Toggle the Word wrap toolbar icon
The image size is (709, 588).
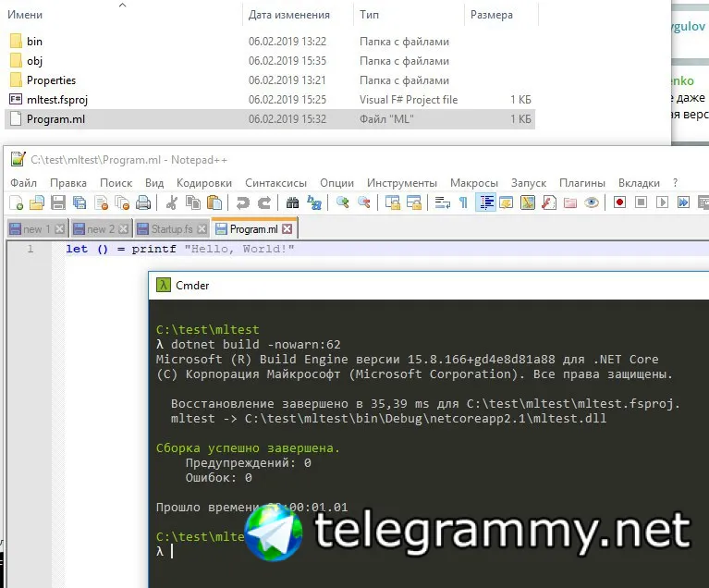coord(442,202)
